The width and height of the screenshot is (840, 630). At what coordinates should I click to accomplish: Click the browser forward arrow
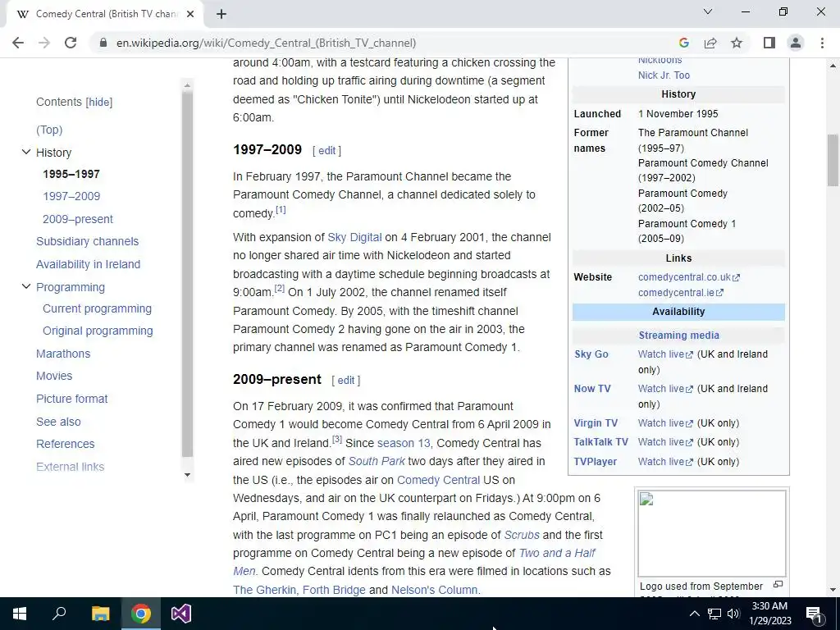[44, 43]
